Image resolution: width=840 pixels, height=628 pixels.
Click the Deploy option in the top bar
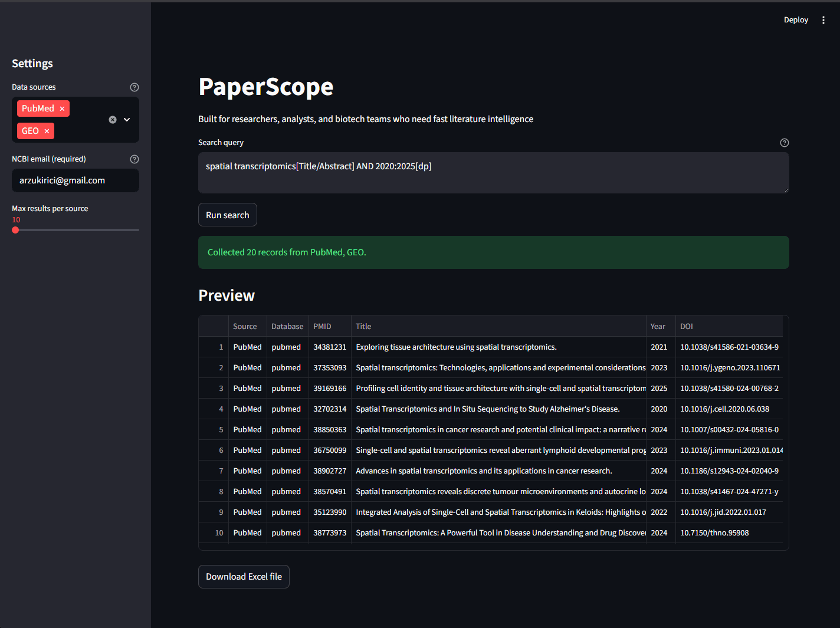(x=796, y=19)
